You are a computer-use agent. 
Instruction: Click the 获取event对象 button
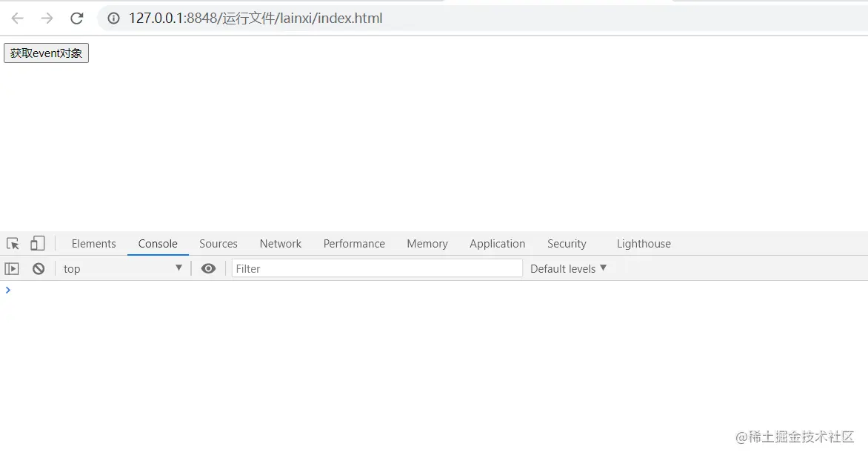[x=46, y=53]
